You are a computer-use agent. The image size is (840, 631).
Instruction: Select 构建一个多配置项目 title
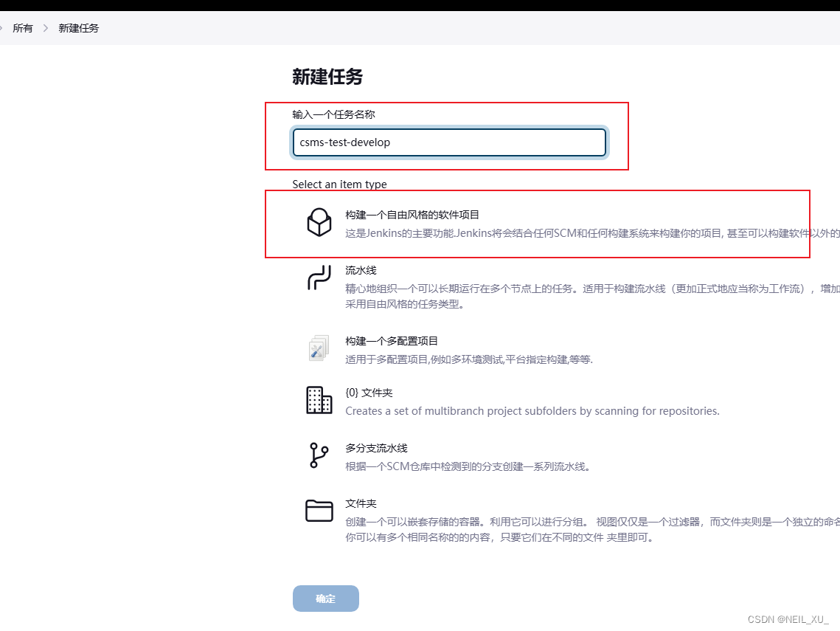click(391, 341)
